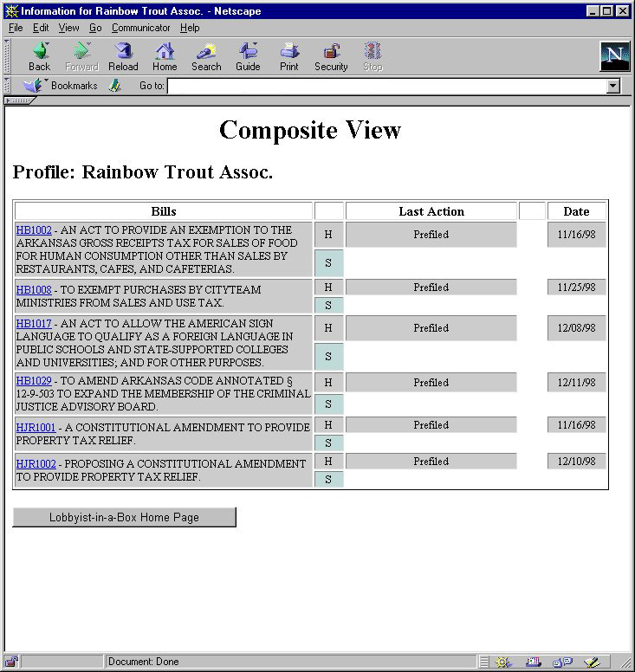Click the S cell for HB1017
Image resolution: width=635 pixels, height=672 pixels.
click(x=328, y=357)
